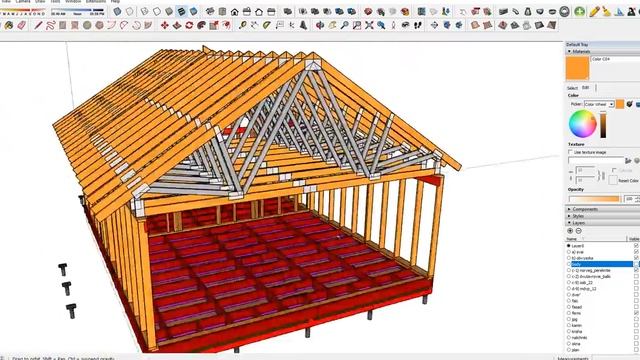This screenshot has width=640, height=360.
Task: Switch to X-Ray face style
Action: [x=117, y=11]
